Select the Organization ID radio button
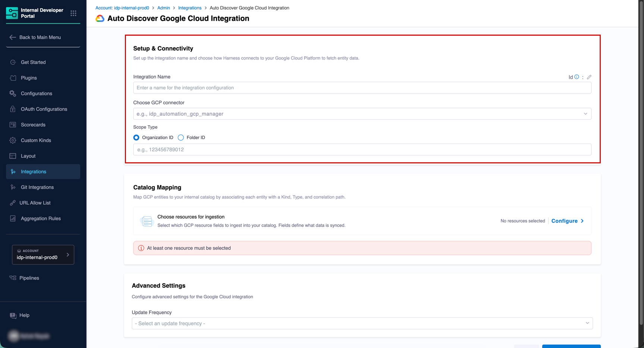 click(x=136, y=138)
